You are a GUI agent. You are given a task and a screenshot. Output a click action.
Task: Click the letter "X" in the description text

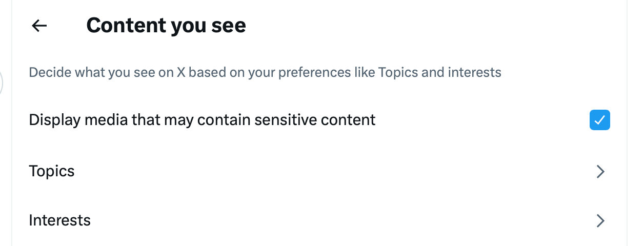[181, 72]
